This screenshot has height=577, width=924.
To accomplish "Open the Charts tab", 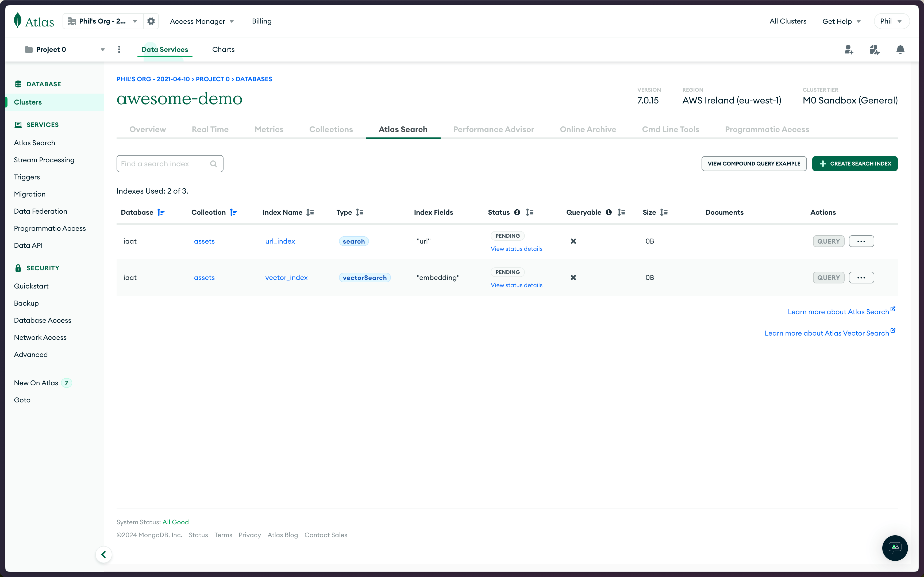I will pyautogui.click(x=223, y=49).
